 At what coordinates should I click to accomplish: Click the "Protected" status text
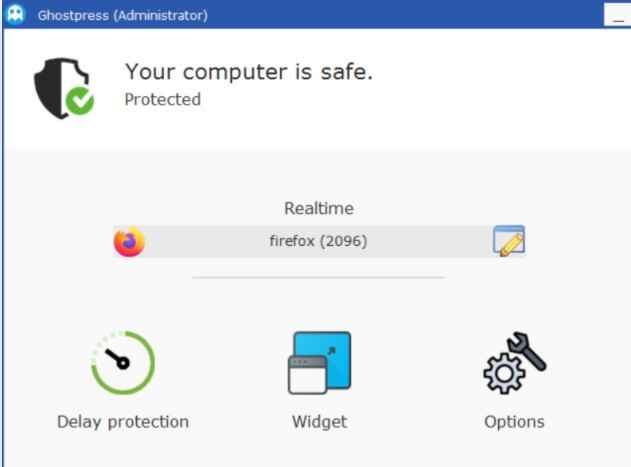[163, 99]
